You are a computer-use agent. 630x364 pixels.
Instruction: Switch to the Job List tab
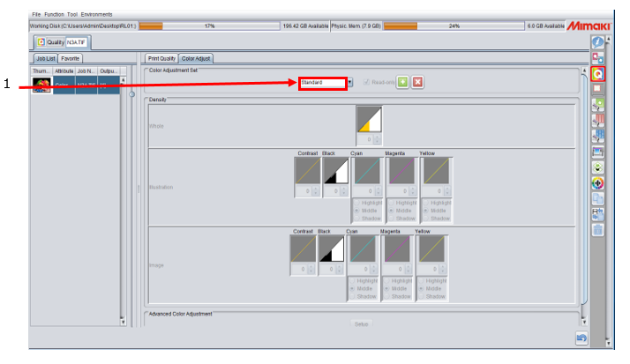pos(45,58)
